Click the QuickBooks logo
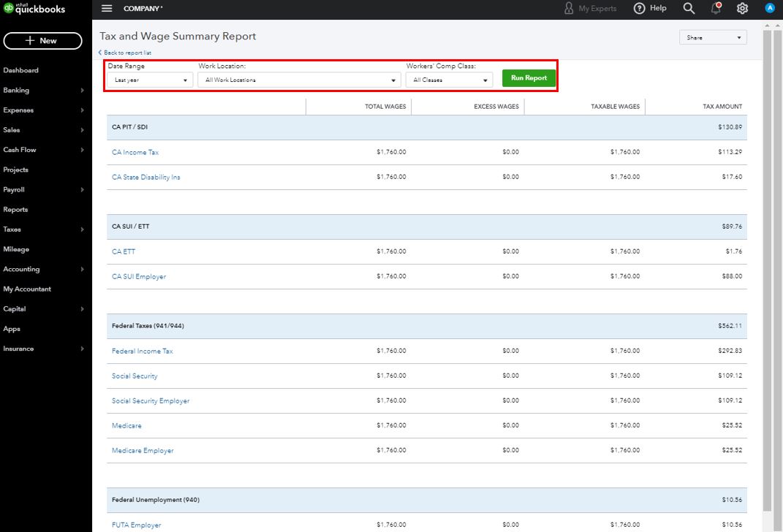 pyautogui.click(x=34, y=9)
